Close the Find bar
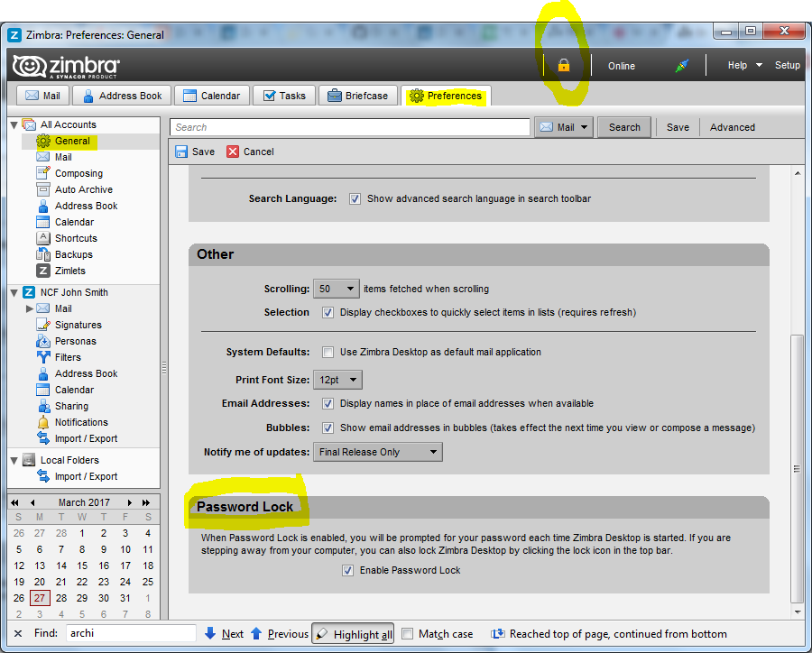 [x=18, y=633]
